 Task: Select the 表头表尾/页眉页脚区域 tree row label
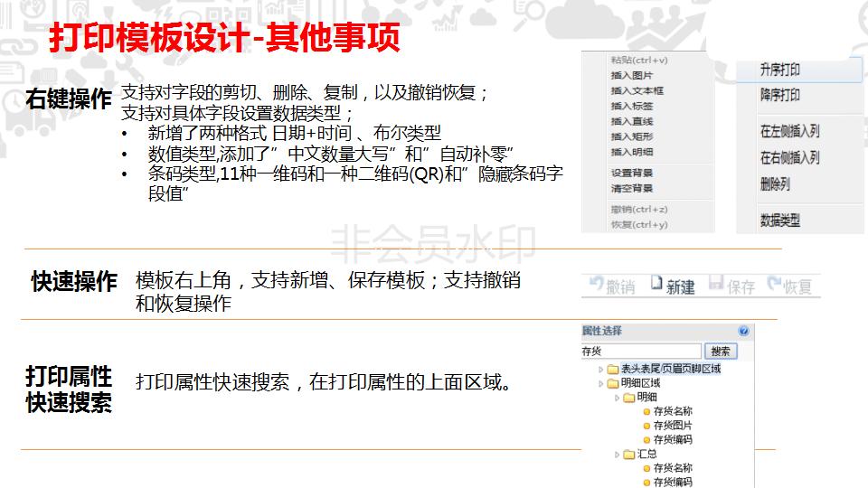tap(670, 369)
